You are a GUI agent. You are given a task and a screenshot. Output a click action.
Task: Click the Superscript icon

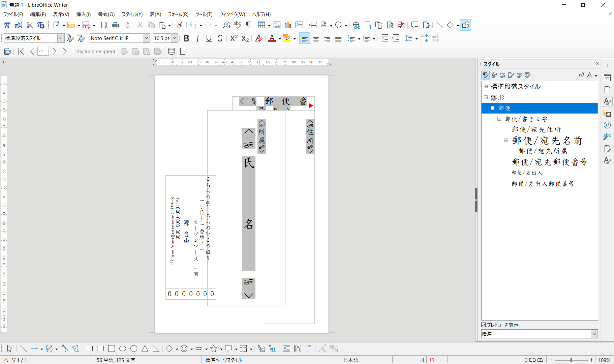(234, 38)
